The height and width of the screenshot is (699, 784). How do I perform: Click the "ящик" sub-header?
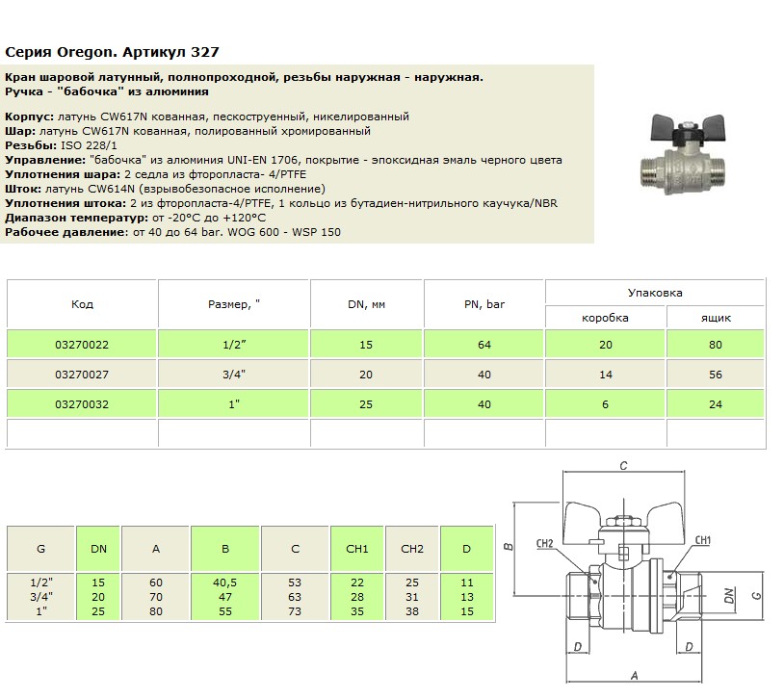pyautogui.click(x=716, y=317)
